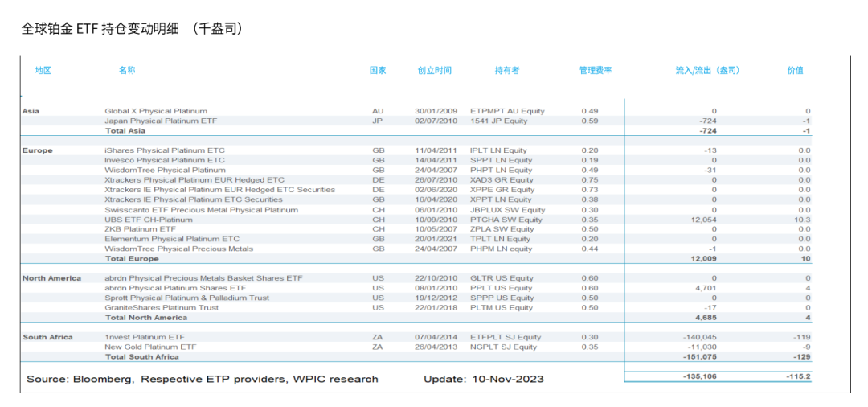Click the Total North America label
The width and height of the screenshot is (868, 407).
click(x=146, y=318)
